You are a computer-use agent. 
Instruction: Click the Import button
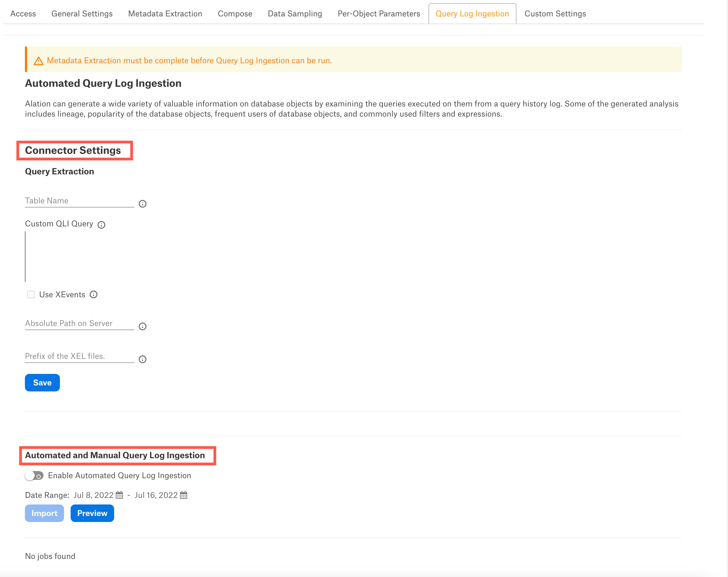(44, 513)
